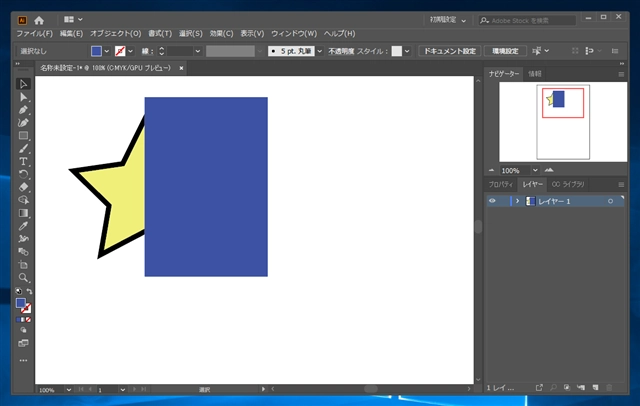Open 効果(C) menu

[x=221, y=33]
